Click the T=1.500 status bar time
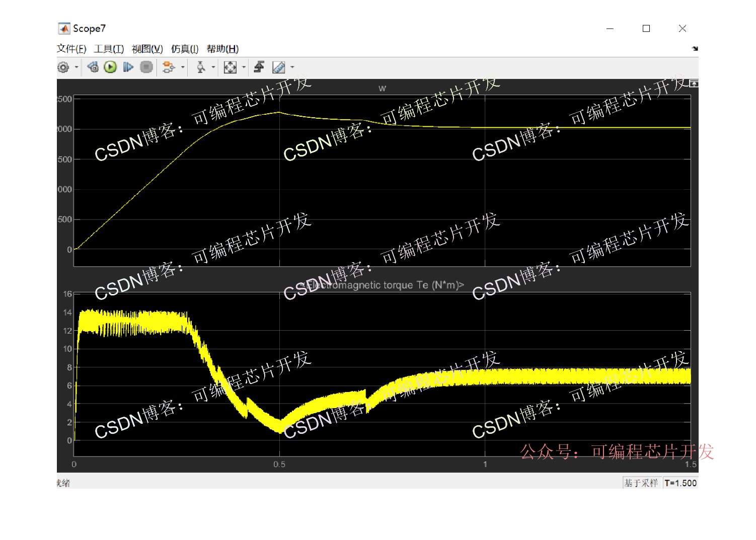The image size is (756, 540). 681,483
